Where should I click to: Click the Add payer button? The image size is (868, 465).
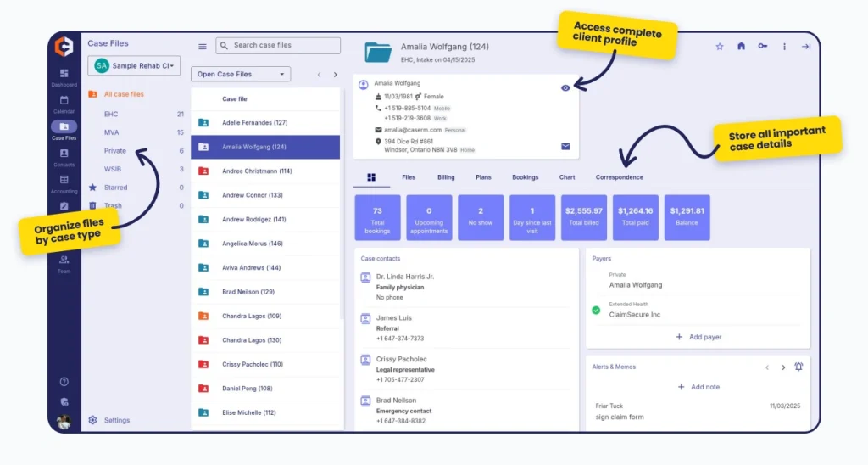point(698,337)
